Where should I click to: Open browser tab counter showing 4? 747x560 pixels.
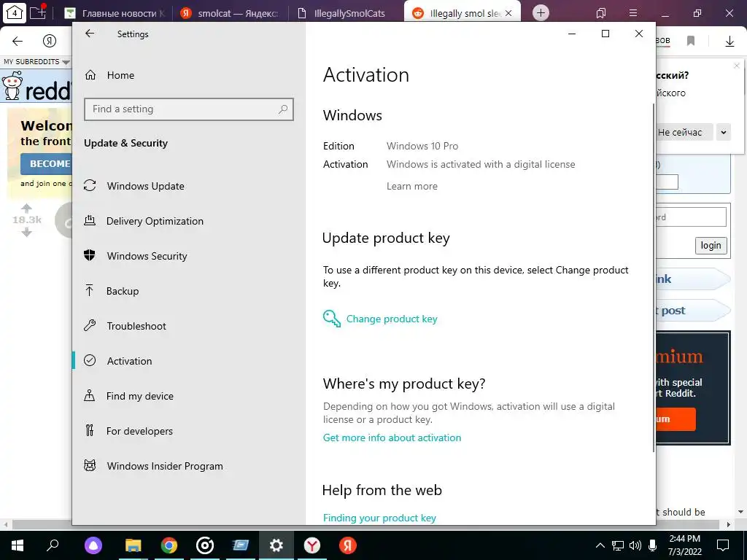tap(15, 13)
